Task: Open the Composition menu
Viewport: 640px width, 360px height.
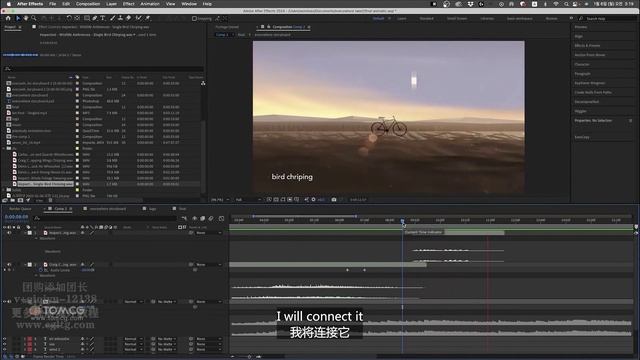Action: (x=88, y=4)
